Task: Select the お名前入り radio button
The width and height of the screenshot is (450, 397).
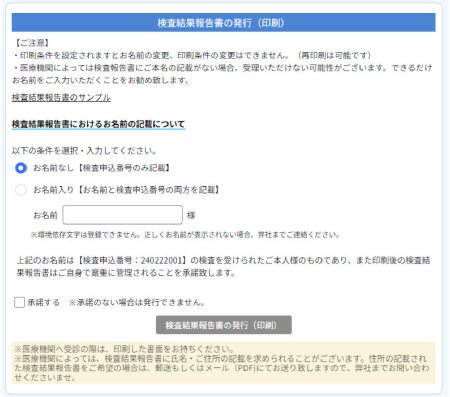Action: 21,190
